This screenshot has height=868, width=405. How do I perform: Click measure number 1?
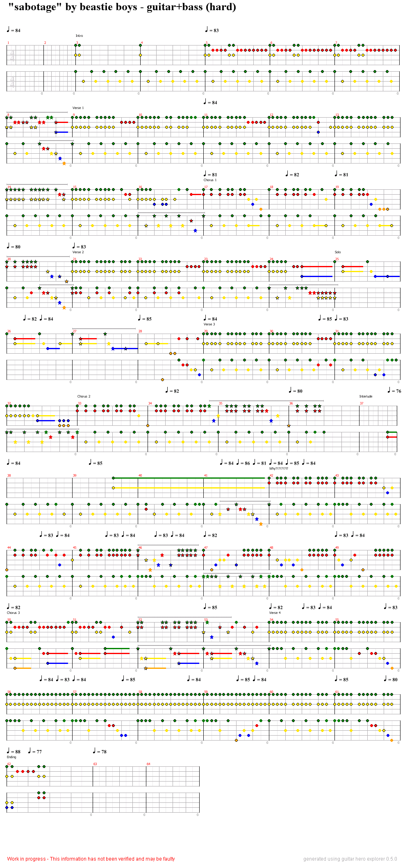click(8, 43)
